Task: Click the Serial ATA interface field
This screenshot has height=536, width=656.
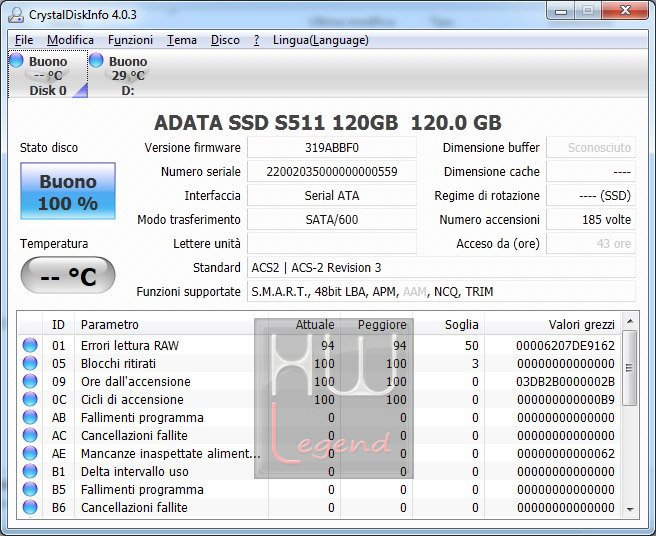Action: coord(332,195)
